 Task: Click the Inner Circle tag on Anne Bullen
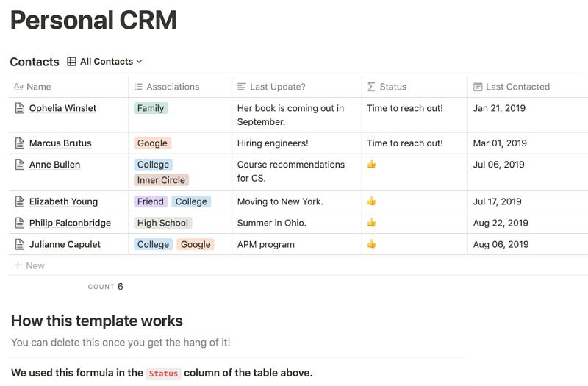[x=161, y=180]
